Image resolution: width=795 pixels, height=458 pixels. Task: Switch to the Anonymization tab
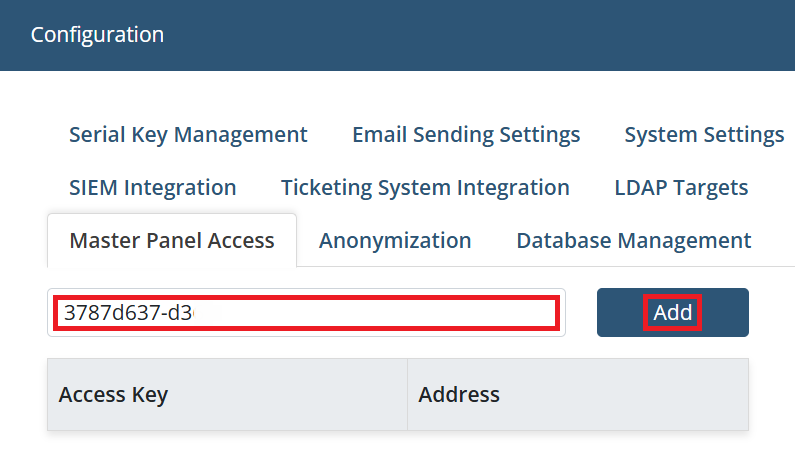(x=395, y=240)
